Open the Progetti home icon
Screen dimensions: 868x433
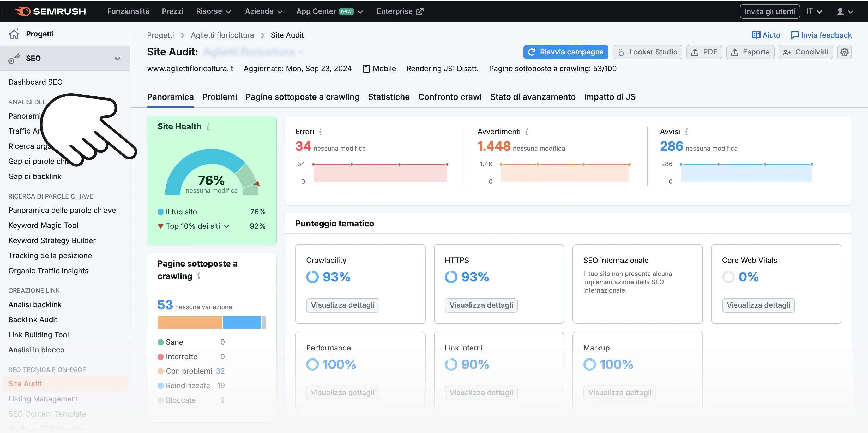pos(14,34)
